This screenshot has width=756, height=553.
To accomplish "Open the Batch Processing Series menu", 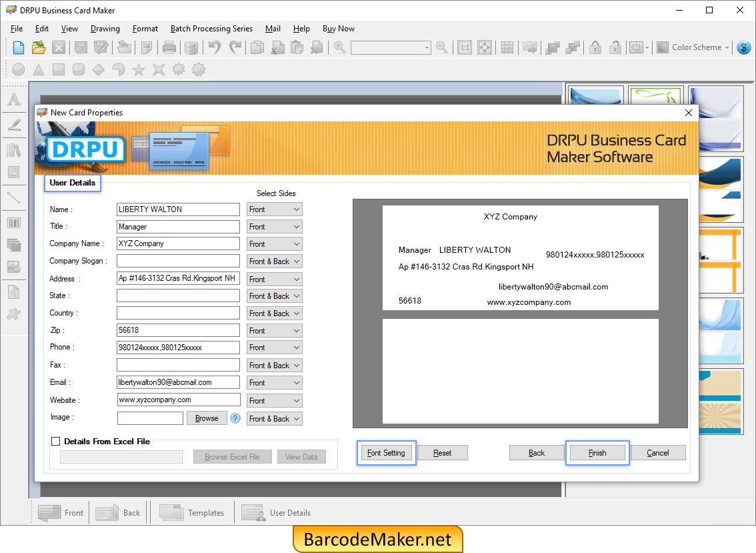I will pyautogui.click(x=211, y=29).
